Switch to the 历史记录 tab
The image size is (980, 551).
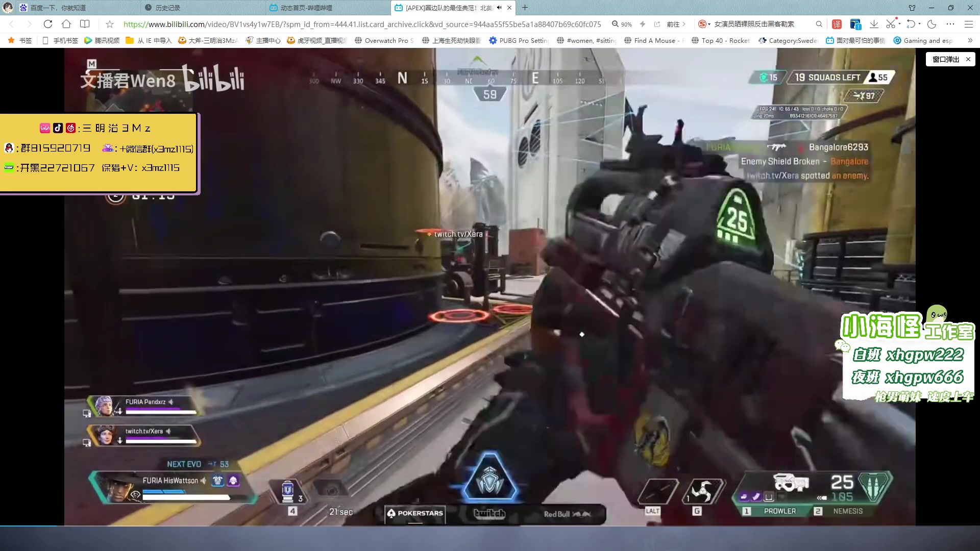click(202, 8)
